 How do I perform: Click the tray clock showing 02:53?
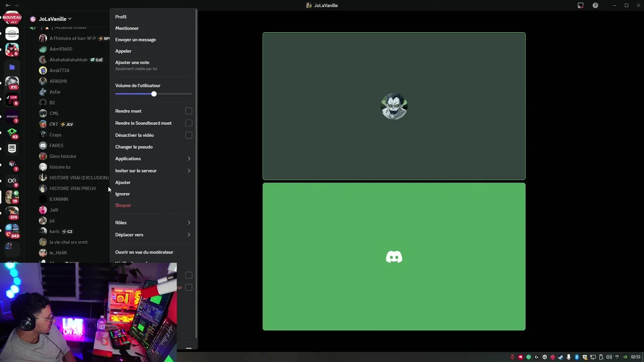click(636, 357)
